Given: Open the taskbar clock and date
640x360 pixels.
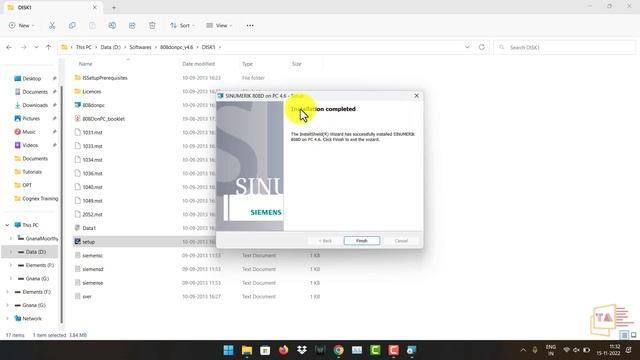Looking at the screenshot, I should tap(608, 350).
